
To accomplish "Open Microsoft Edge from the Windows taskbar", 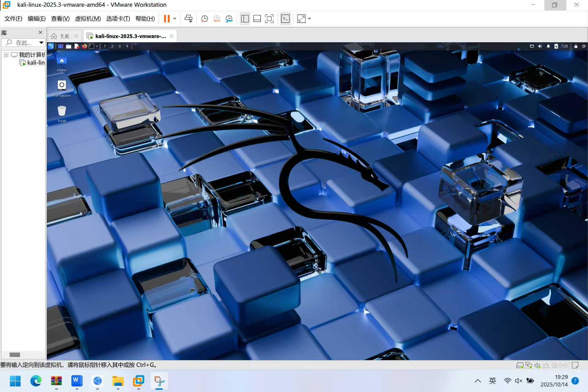I will click(x=36, y=381).
